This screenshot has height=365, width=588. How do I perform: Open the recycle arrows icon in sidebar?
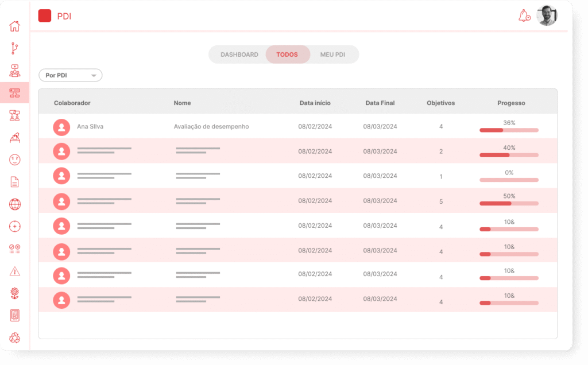point(14,337)
